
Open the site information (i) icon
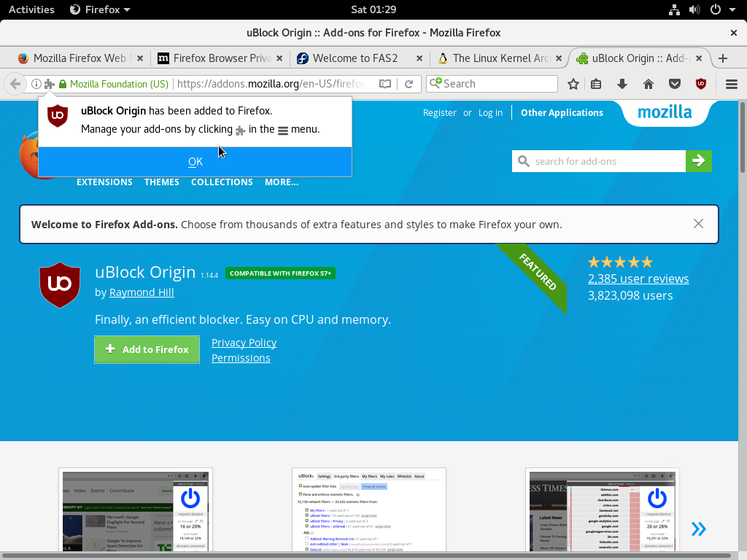[x=36, y=84]
